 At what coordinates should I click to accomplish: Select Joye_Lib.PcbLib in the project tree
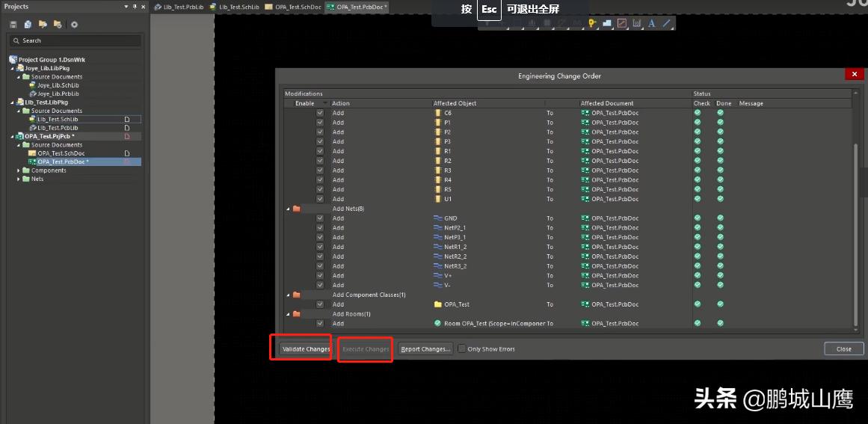(x=58, y=93)
